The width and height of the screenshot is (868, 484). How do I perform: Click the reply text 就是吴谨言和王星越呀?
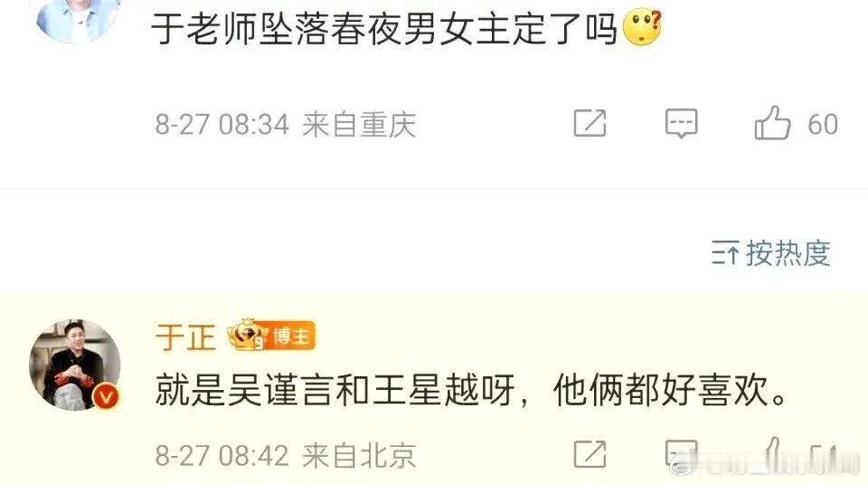[x=335, y=391]
